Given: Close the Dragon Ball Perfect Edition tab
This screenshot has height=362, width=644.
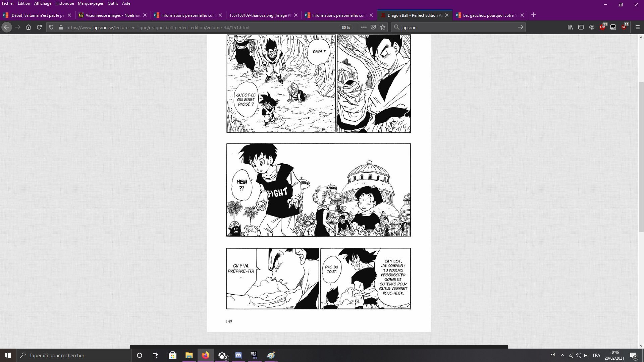Looking at the screenshot, I should 447,15.
